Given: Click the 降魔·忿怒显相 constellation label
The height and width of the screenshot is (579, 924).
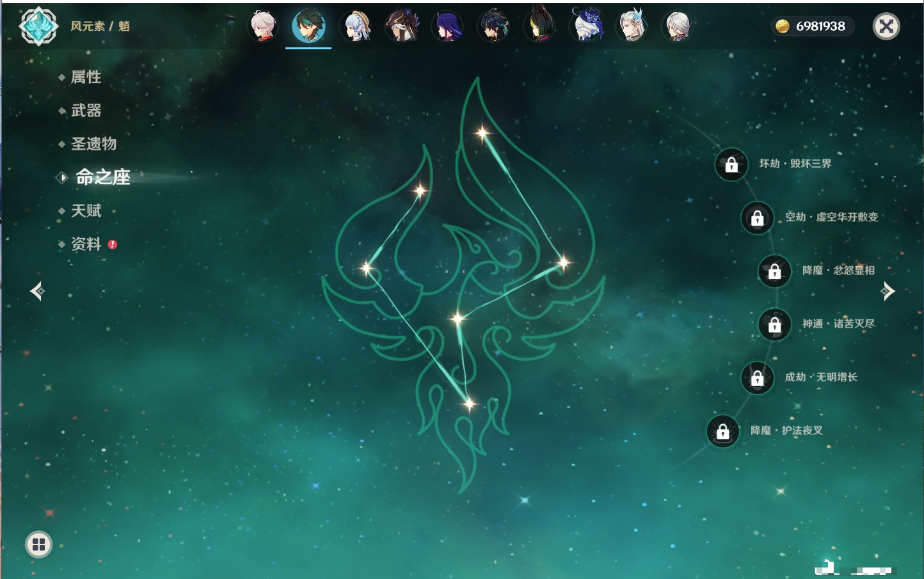Looking at the screenshot, I should [x=839, y=271].
